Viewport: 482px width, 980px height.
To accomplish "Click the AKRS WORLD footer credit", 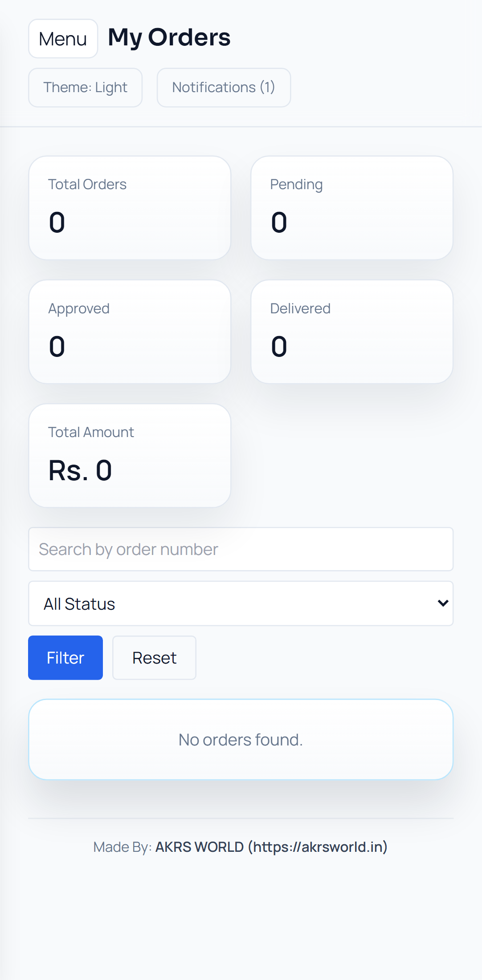I will [x=199, y=847].
